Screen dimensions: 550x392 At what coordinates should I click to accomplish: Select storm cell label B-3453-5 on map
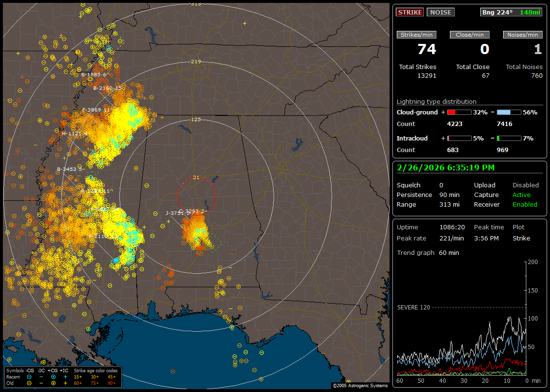(x=70, y=169)
